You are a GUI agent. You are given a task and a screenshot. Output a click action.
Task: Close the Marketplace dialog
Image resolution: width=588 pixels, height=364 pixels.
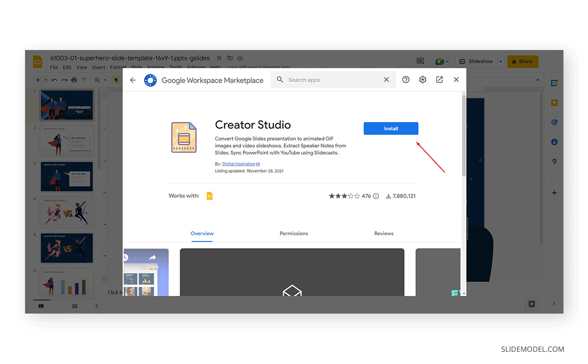[456, 79]
